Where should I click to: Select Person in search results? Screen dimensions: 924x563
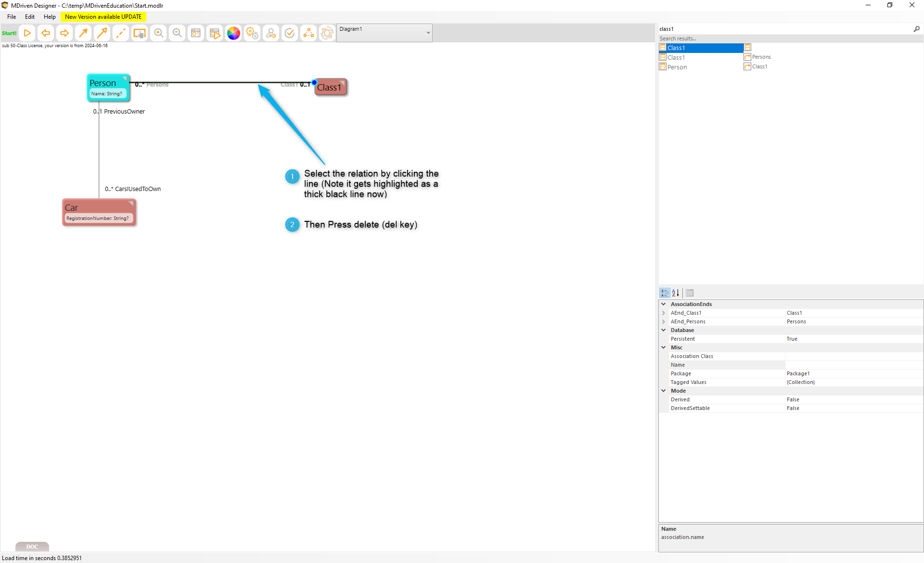(x=677, y=67)
